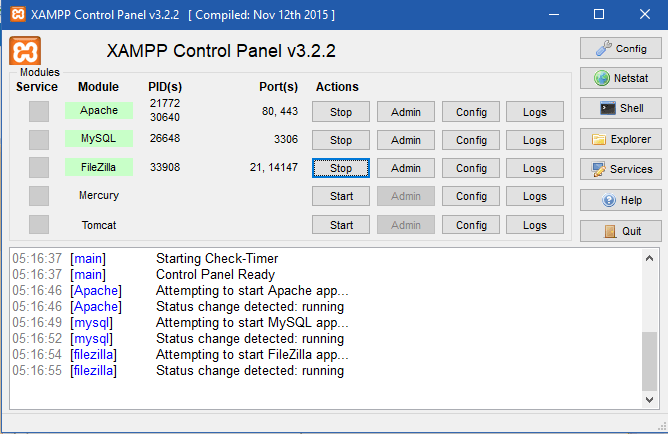This screenshot has width=668, height=434.
Task: View Tomcat Logs
Action: (x=535, y=225)
